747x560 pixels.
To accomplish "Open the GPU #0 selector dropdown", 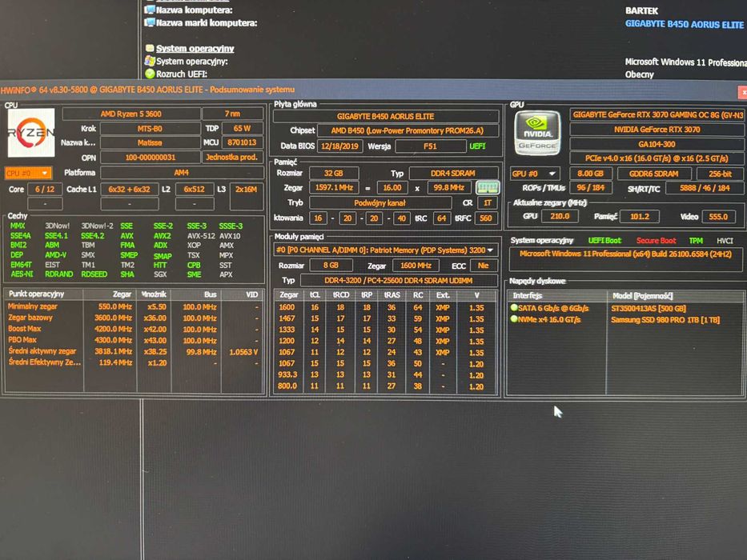I will click(535, 174).
